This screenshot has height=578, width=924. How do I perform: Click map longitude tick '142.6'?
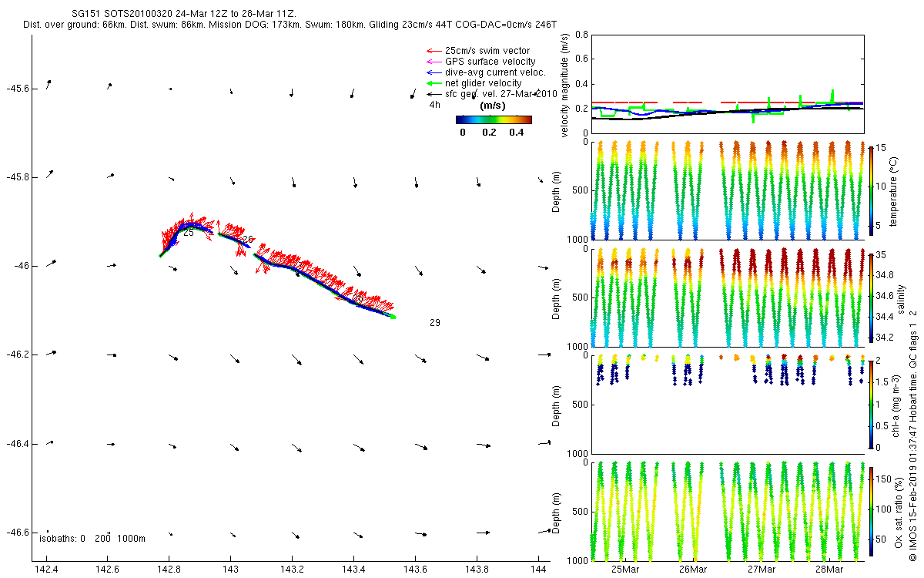click(108, 570)
